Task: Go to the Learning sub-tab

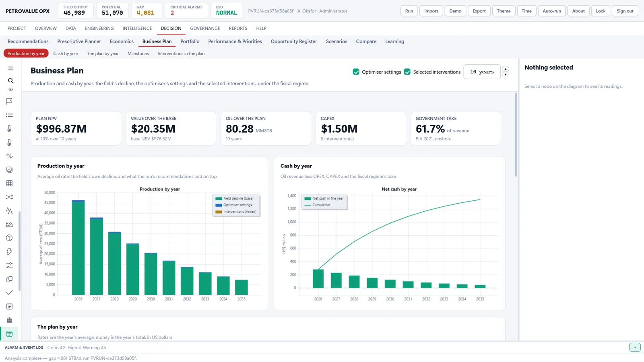Action: [394, 41]
